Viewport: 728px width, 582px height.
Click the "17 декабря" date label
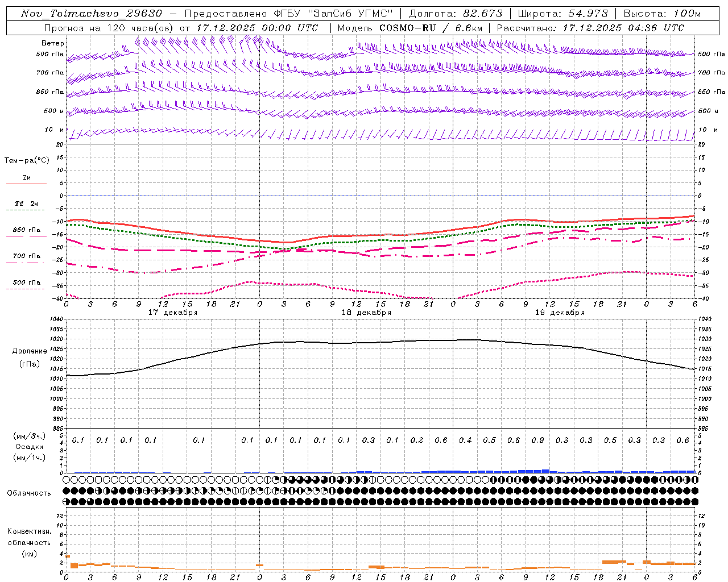[173, 313]
